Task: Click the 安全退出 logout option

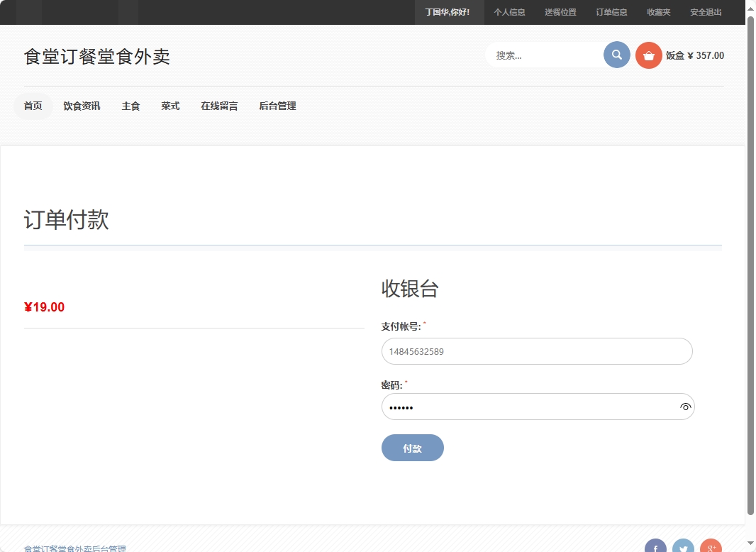Action: [706, 12]
